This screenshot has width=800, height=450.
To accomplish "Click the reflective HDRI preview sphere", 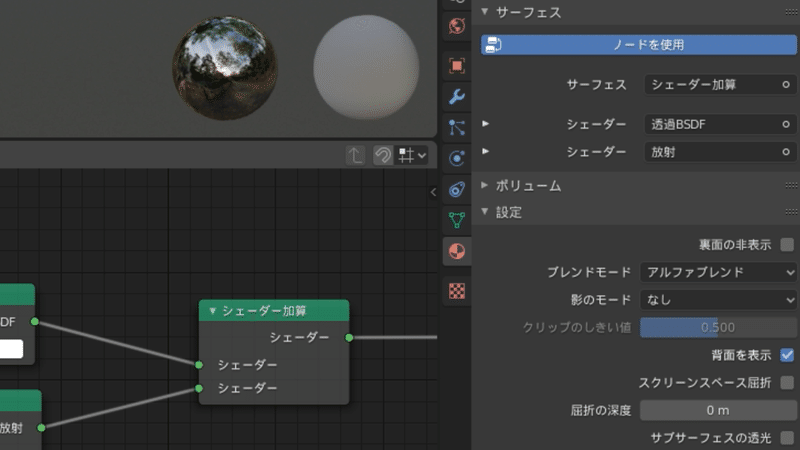I will pyautogui.click(x=224, y=68).
